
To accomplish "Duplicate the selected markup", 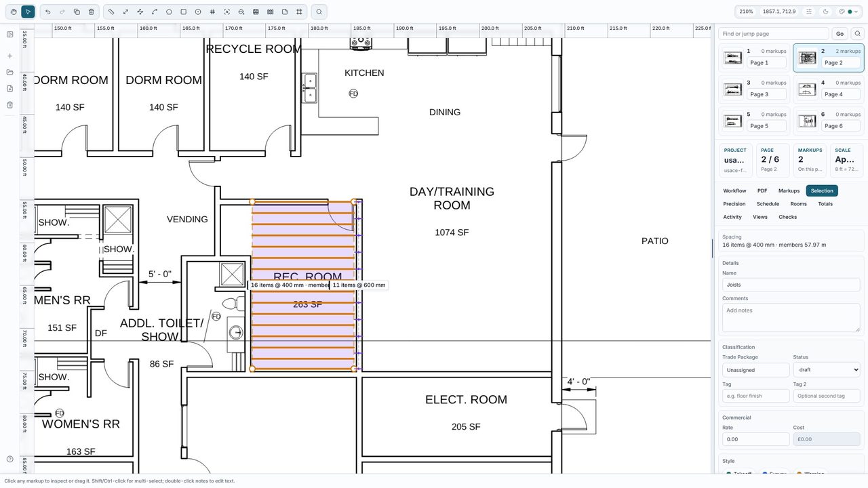I will coord(77,12).
